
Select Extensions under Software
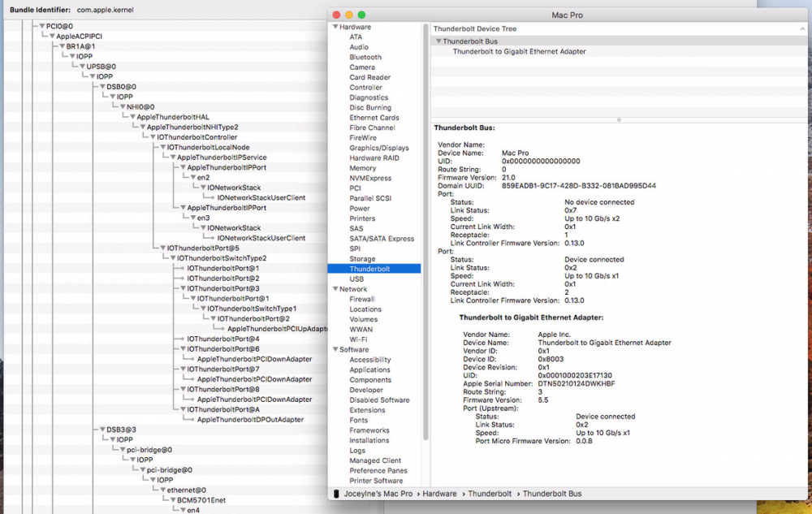click(367, 410)
